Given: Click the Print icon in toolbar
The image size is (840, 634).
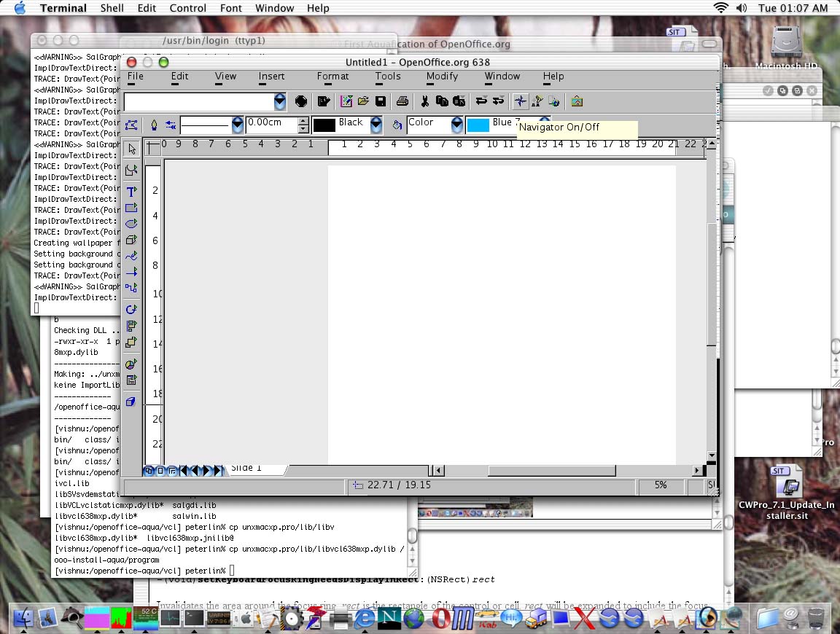Looking at the screenshot, I should click(402, 101).
